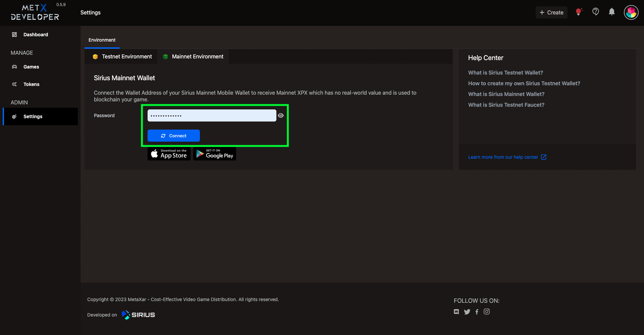This screenshot has width=644, height=335.
Task: Click the 'Sirius Mainnet Wallet' heading
Action: point(124,78)
